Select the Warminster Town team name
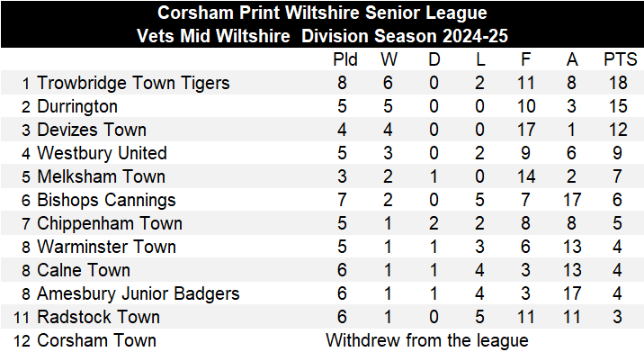This screenshot has height=352, width=644. [106, 248]
